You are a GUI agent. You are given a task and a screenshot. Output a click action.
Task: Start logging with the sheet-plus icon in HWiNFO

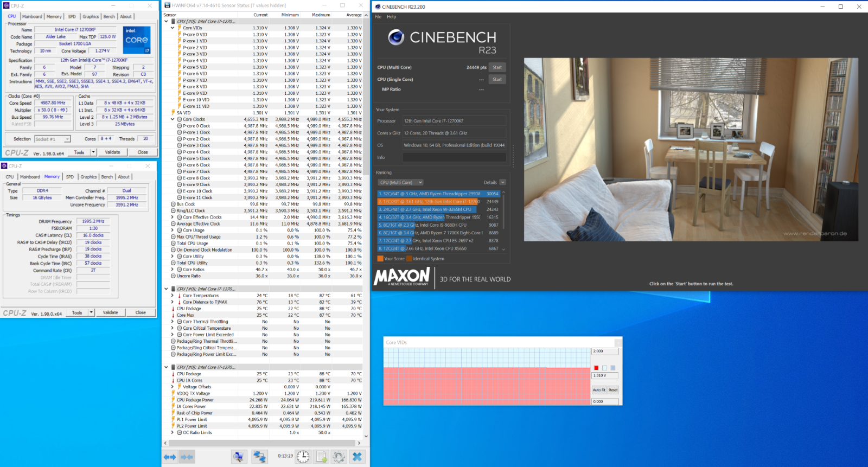point(321,457)
